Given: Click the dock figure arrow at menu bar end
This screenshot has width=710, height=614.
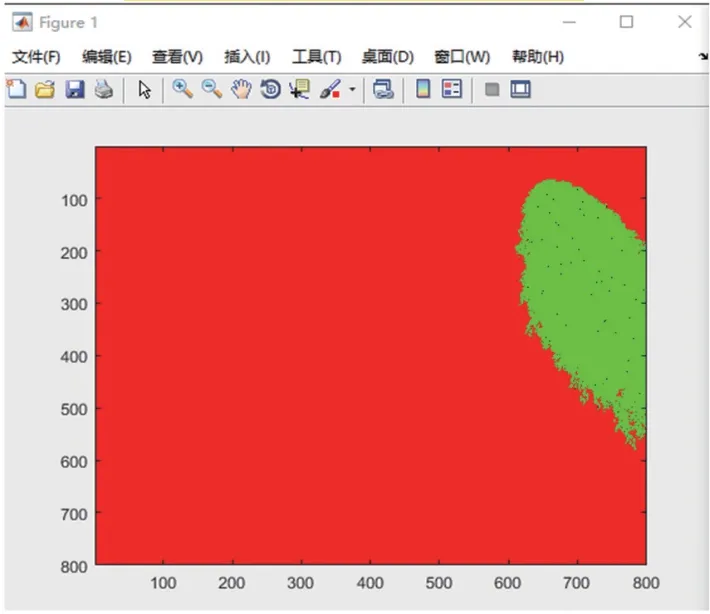Looking at the screenshot, I should [x=703, y=57].
